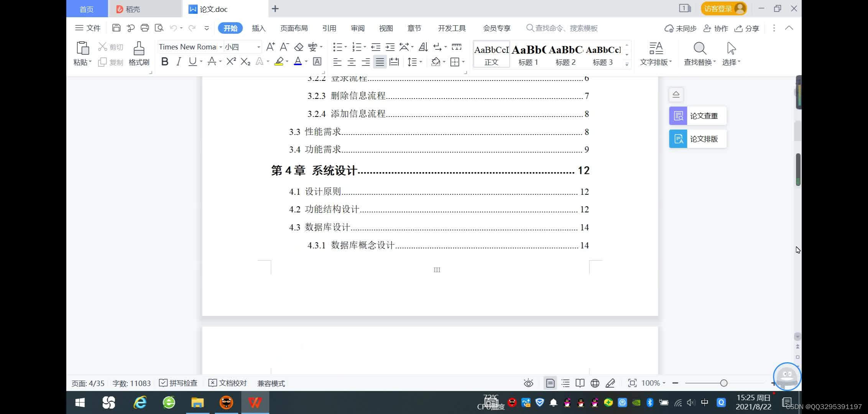This screenshot has width=868, height=414.
Task: Open the Paper Layout (论文排版) side icon
Action: pyautogui.click(x=678, y=139)
